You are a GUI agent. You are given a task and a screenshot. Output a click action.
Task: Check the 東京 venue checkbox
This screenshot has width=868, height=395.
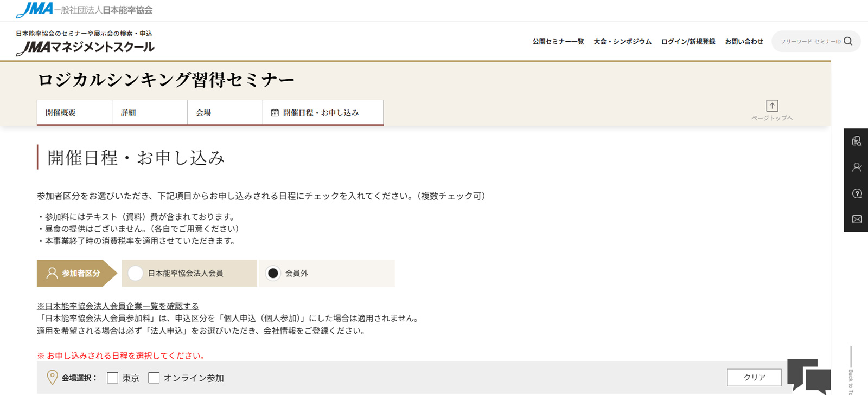[112, 378]
